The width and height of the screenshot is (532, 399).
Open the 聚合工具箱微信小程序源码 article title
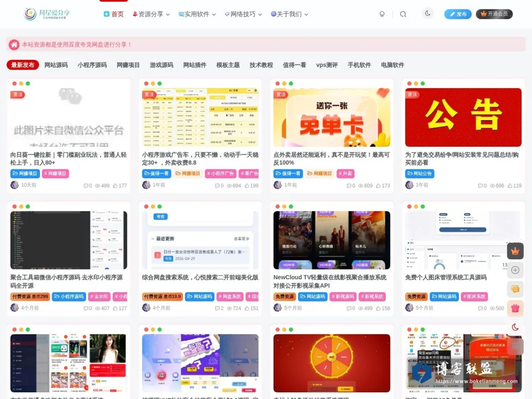pos(69,282)
